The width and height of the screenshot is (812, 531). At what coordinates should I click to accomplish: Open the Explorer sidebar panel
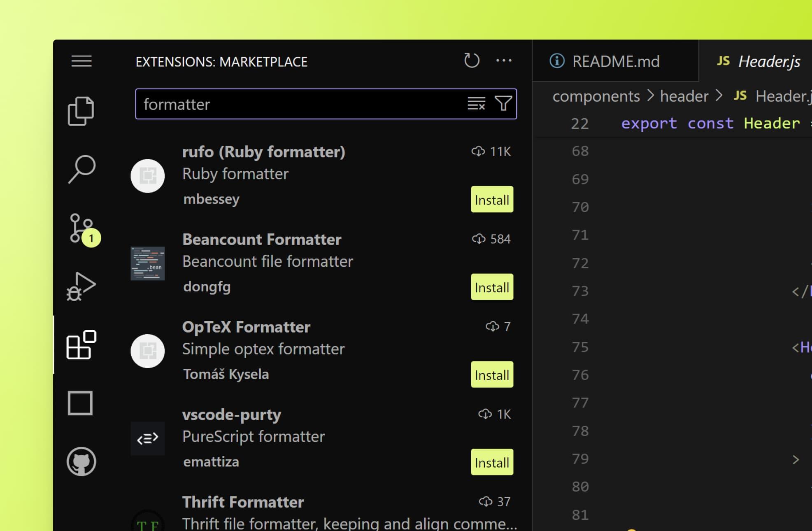pyautogui.click(x=81, y=110)
